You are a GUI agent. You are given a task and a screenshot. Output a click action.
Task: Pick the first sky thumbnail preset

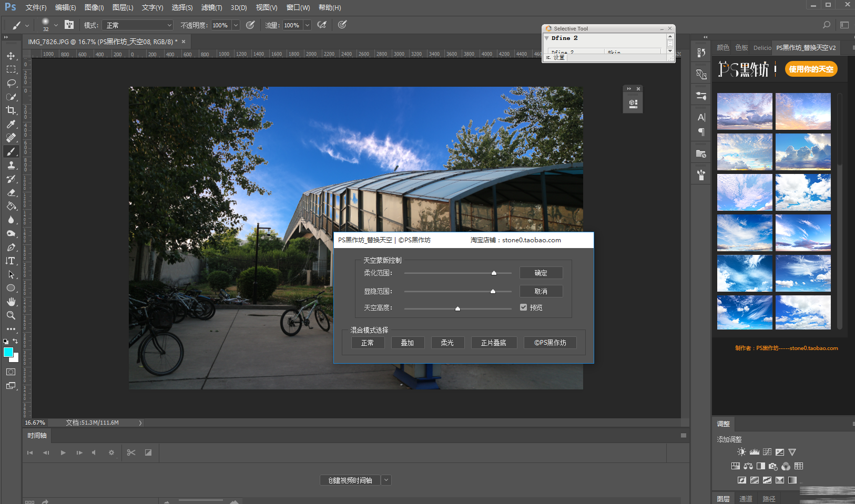(745, 111)
